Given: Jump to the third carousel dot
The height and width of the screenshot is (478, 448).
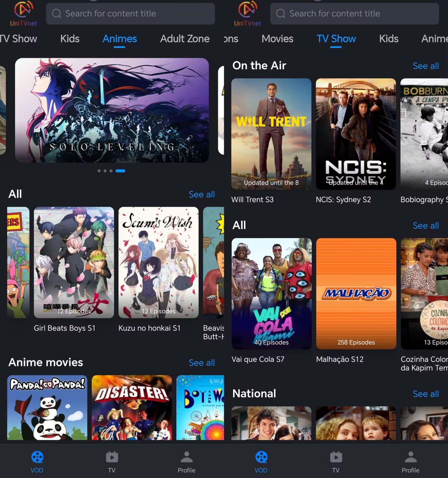Looking at the screenshot, I should pos(111,171).
